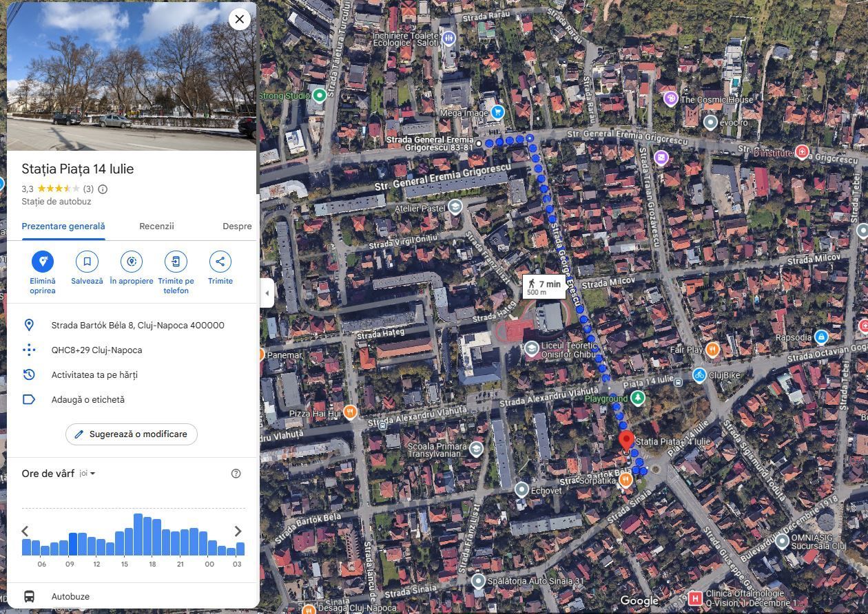Viewport: 868px width, 614px height.
Task: Click the bus station street view photo
Action: coord(131,76)
